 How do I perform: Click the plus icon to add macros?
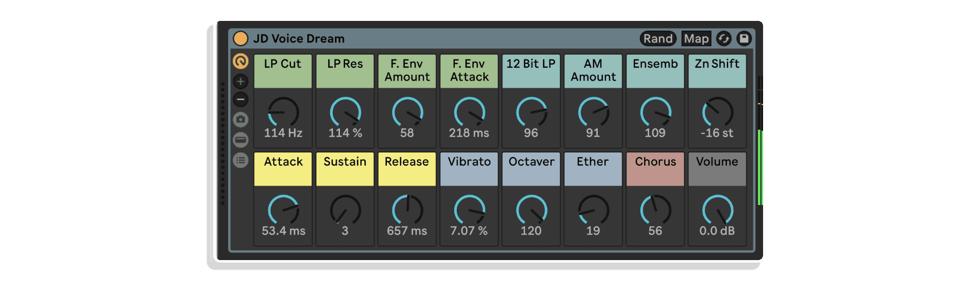240,81
